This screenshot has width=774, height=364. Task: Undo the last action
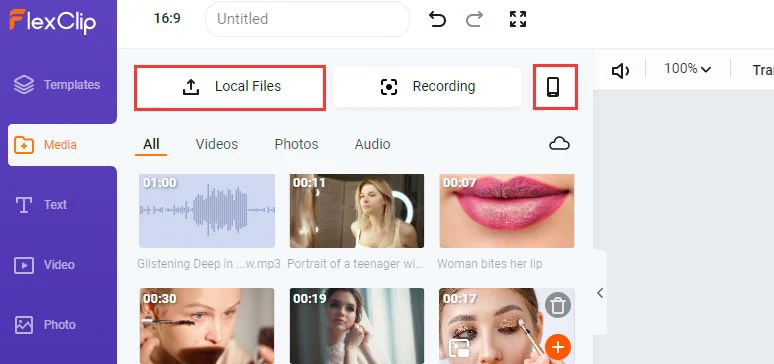(x=437, y=19)
